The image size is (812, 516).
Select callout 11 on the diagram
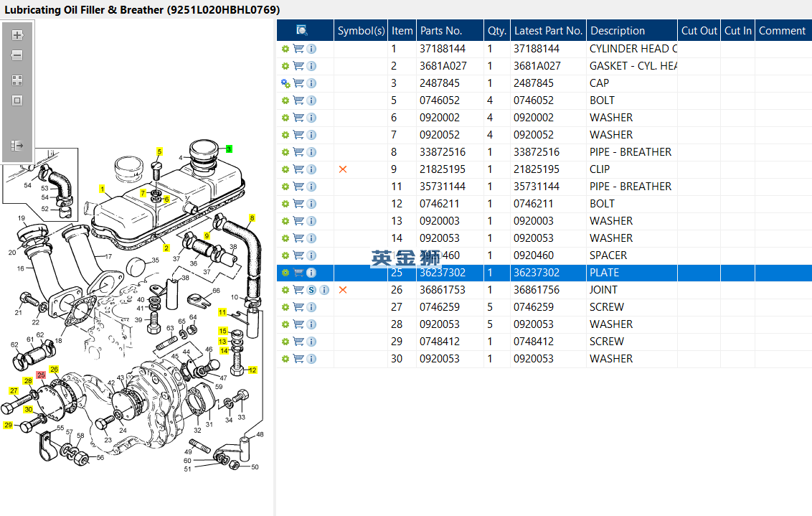pos(222,312)
